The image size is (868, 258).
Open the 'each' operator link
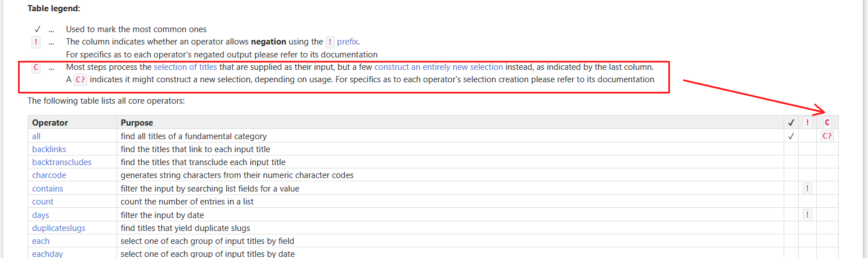pos(41,241)
